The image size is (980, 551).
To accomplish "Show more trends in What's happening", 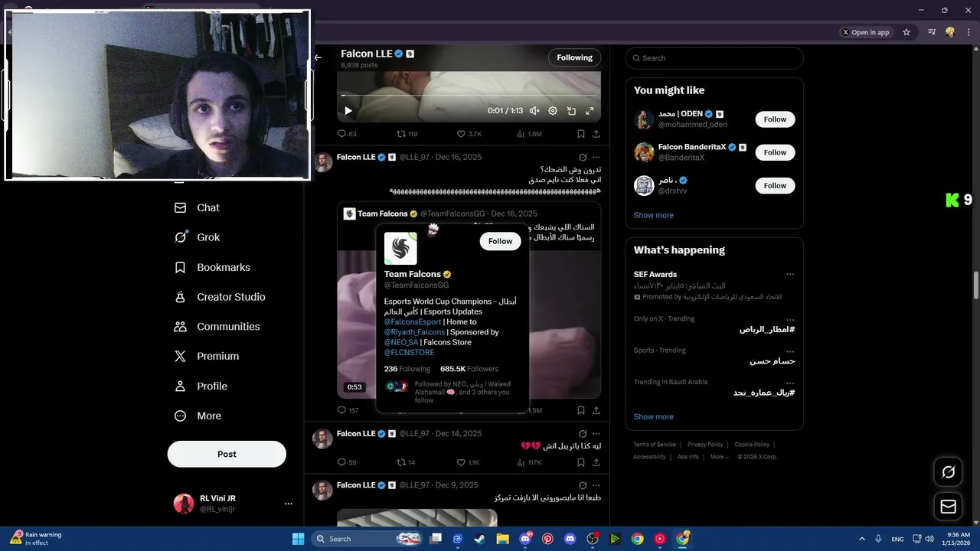I will [654, 417].
